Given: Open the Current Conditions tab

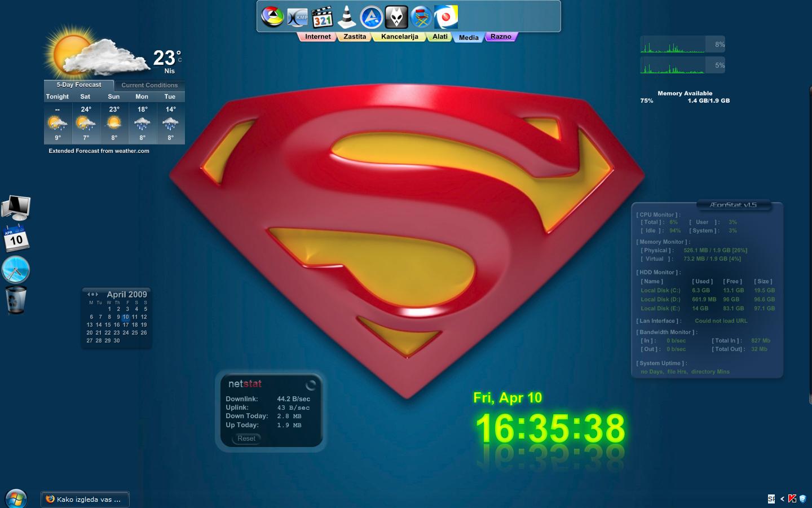Looking at the screenshot, I should pyautogui.click(x=149, y=85).
